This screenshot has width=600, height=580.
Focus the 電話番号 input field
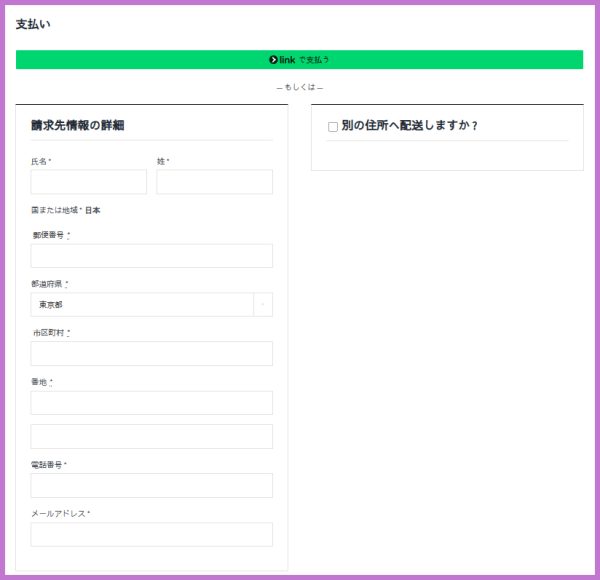[x=151, y=485]
